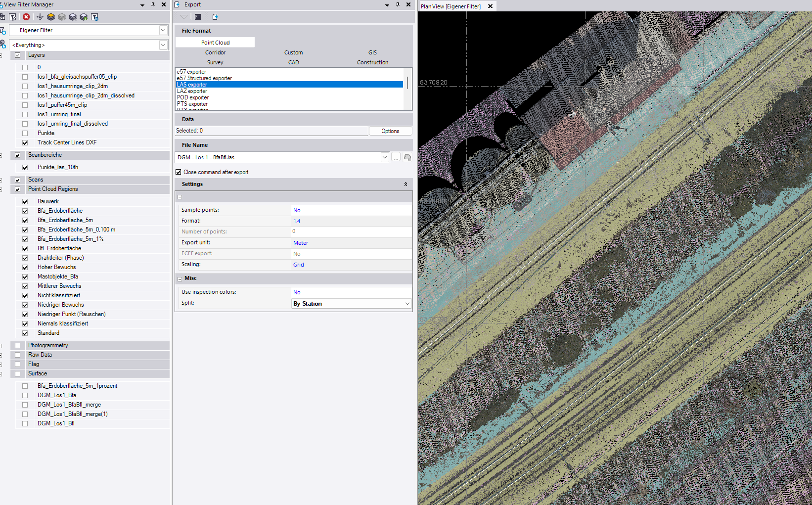This screenshot has height=505, width=812.
Task: Collapse the Settings section
Action: tap(406, 184)
